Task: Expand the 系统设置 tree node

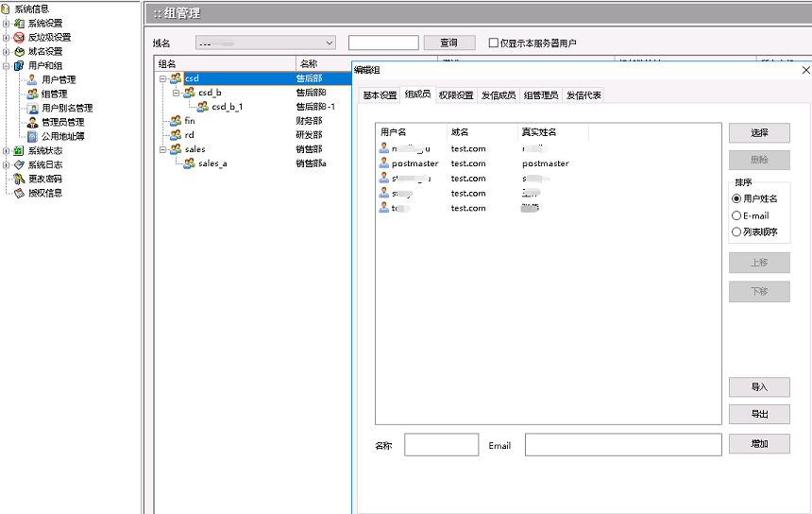Action: click(7, 24)
